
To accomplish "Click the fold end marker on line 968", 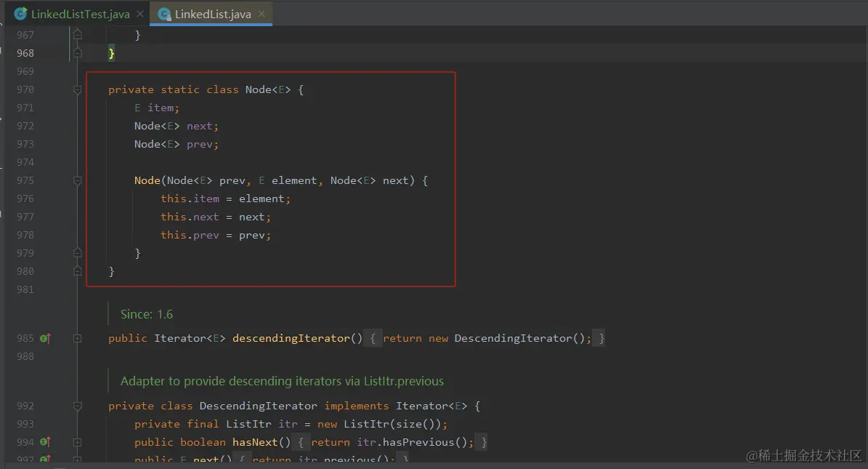I will coord(78,52).
